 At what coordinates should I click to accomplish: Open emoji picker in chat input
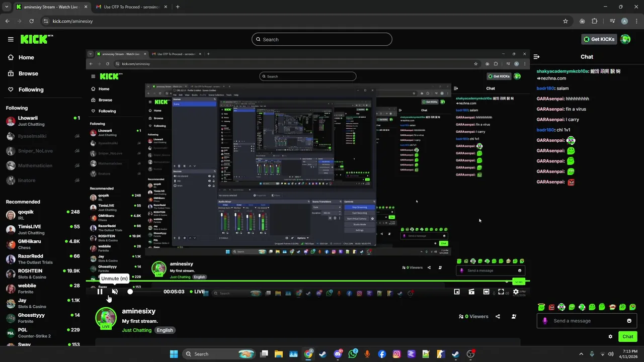(629, 321)
